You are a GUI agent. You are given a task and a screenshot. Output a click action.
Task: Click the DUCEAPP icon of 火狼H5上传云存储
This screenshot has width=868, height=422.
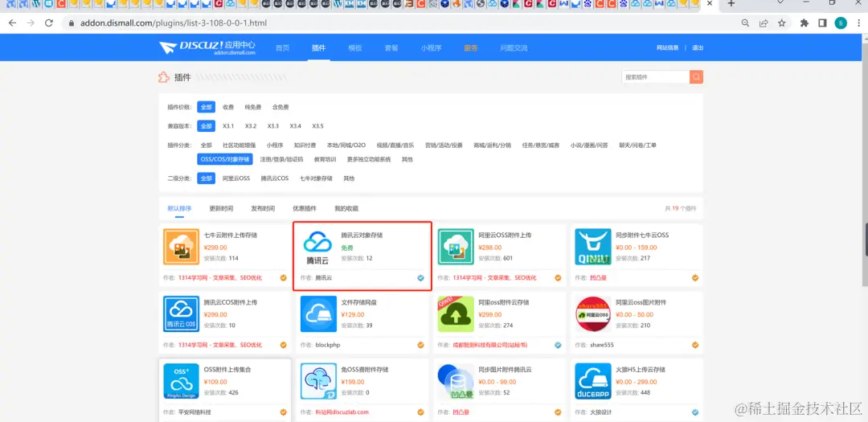click(x=593, y=381)
